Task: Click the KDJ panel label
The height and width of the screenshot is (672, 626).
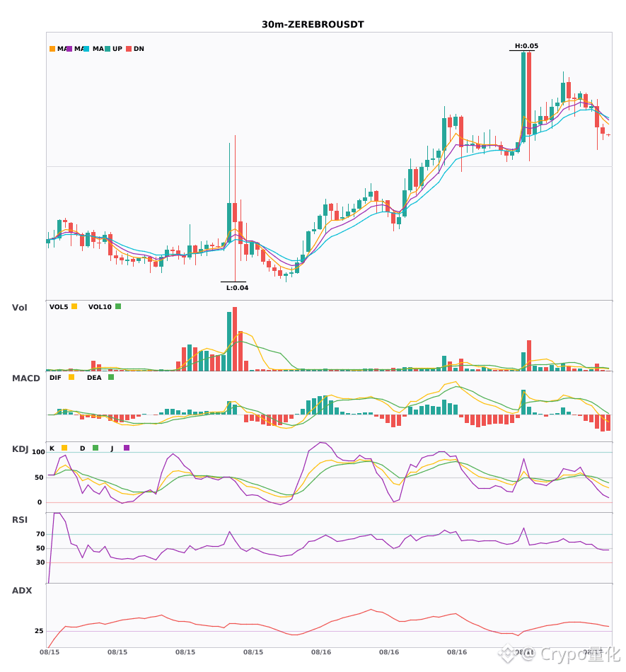Action: coord(20,449)
